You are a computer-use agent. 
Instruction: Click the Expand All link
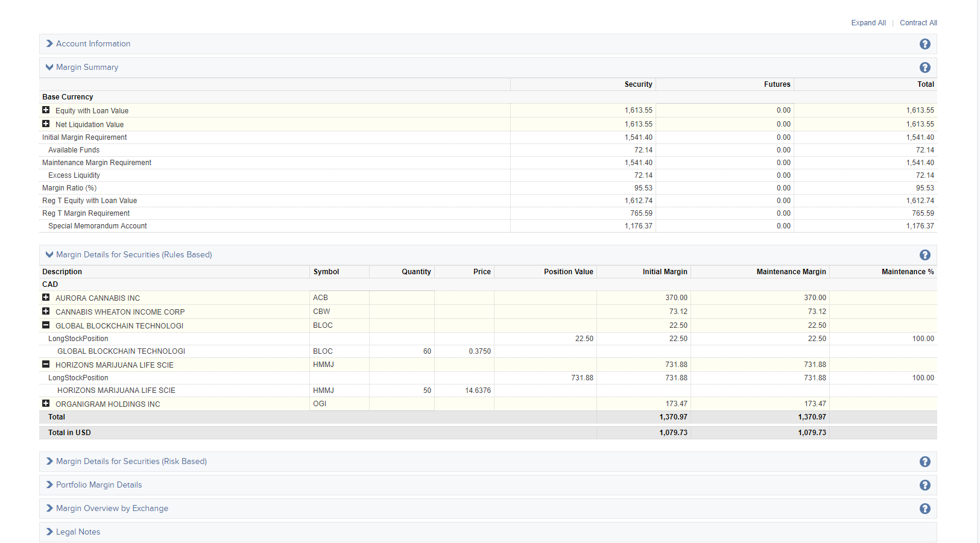[868, 23]
